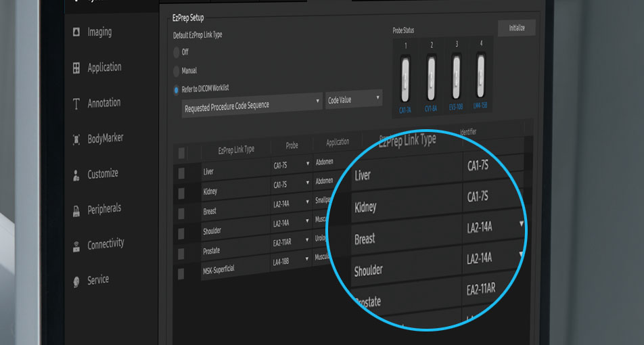Click the Peripherals printer icon
Screen dimensions: 644x345
tap(76, 210)
